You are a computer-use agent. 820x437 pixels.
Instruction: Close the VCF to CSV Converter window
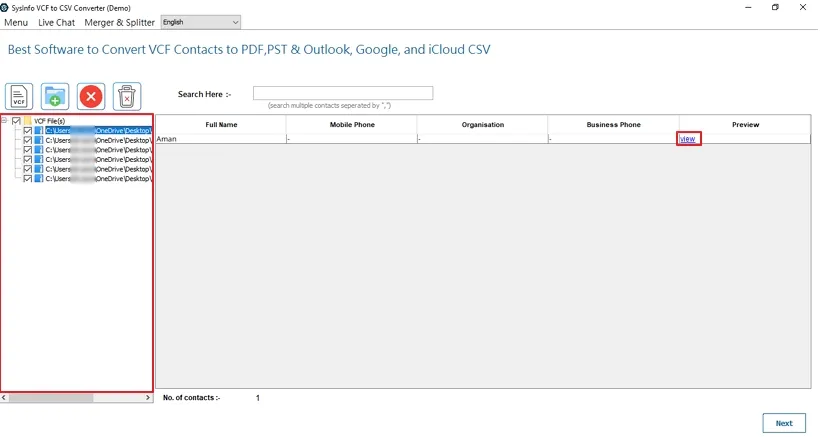point(803,7)
